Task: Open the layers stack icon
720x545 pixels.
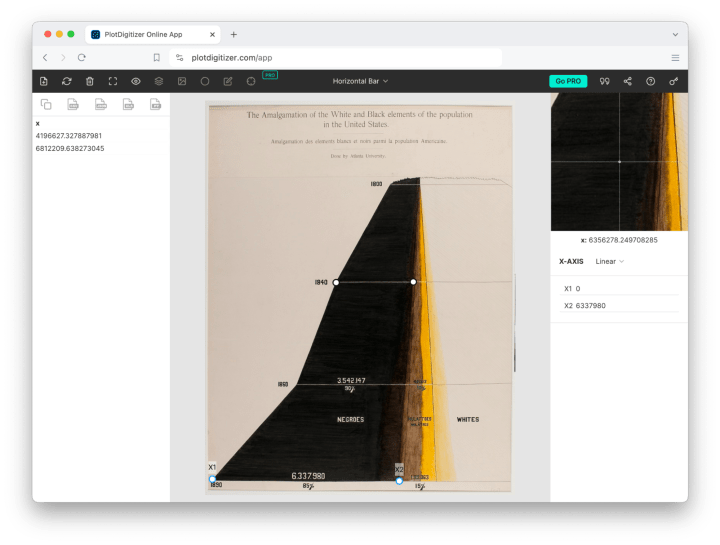Action: coord(159,81)
